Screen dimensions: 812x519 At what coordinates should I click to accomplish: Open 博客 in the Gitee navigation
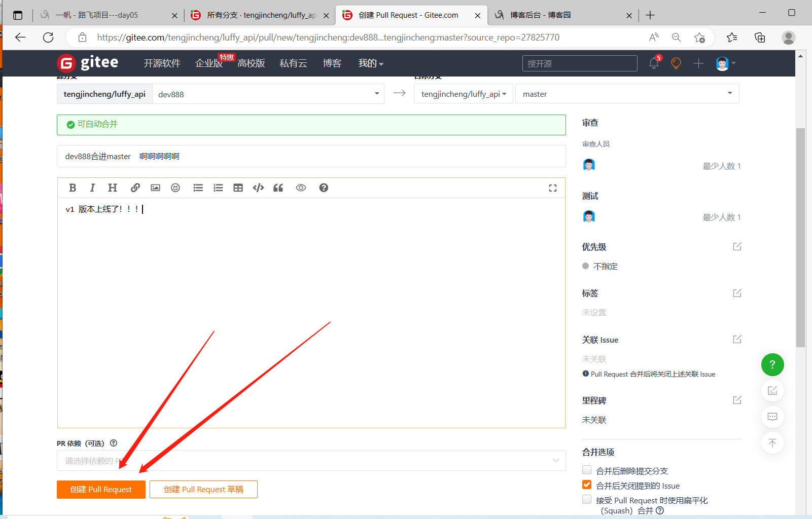(x=332, y=63)
